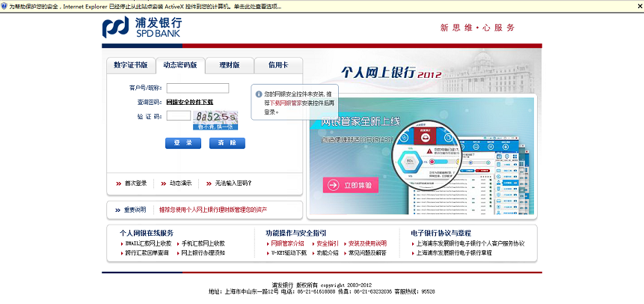Select the 信用卡 tab
Screen dimensions: 644x304
click(278, 65)
